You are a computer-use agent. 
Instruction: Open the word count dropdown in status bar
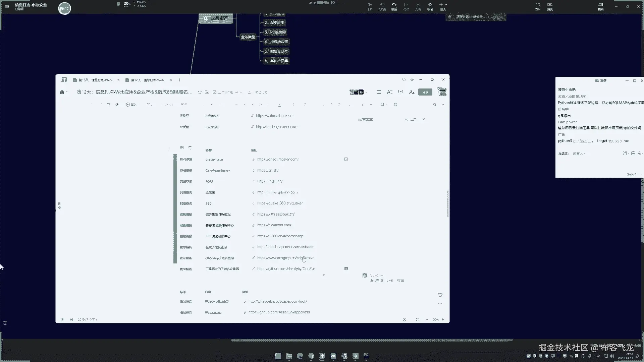coord(88,319)
